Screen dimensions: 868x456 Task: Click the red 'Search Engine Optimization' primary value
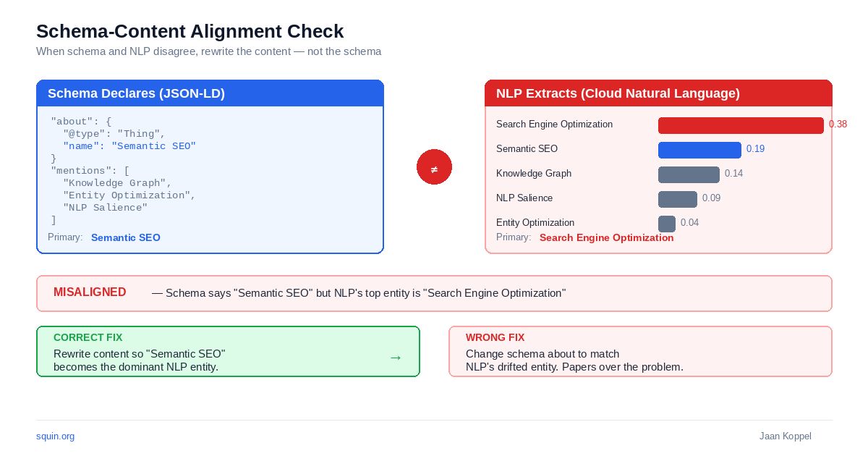pos(606,237)
